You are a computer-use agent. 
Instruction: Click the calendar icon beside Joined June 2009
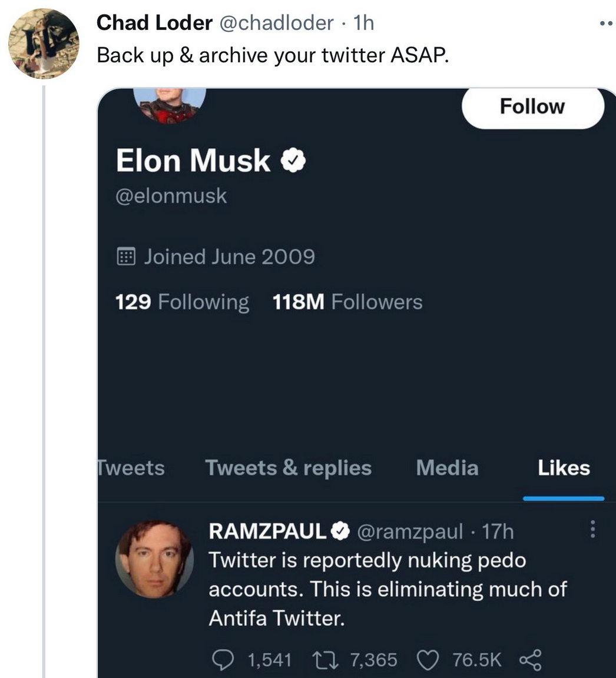click(x=126, y=257)
